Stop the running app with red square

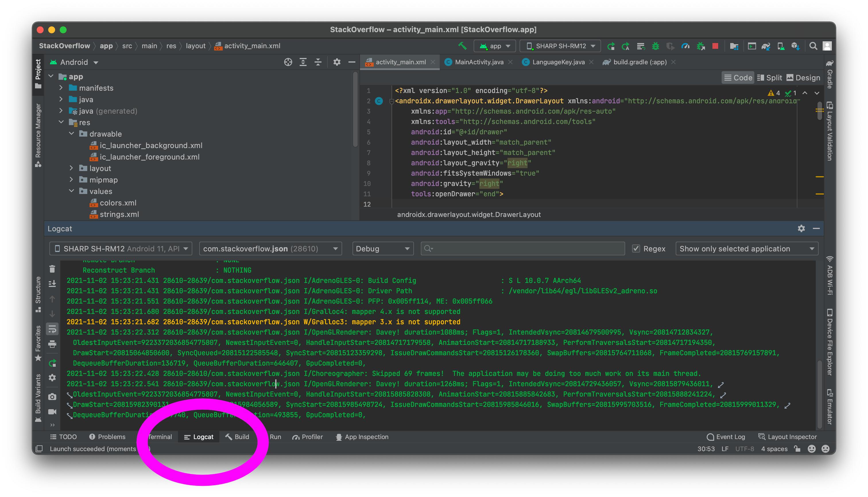[x=715, y=46]
